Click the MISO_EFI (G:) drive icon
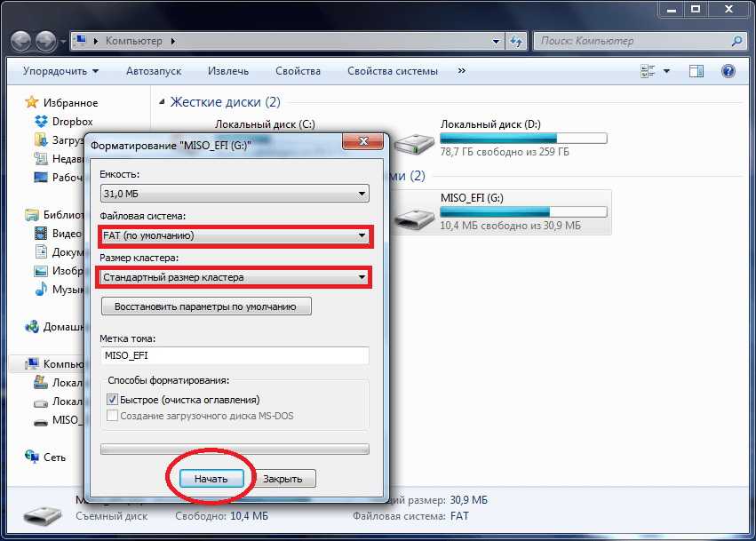756x541 pixels. 415,218
